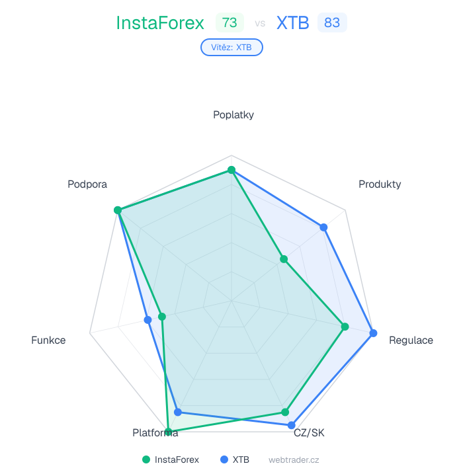Click the Regulace axis label
Image resolution: width=463 pixels, height=476 pixels.
tap(411, 340)
